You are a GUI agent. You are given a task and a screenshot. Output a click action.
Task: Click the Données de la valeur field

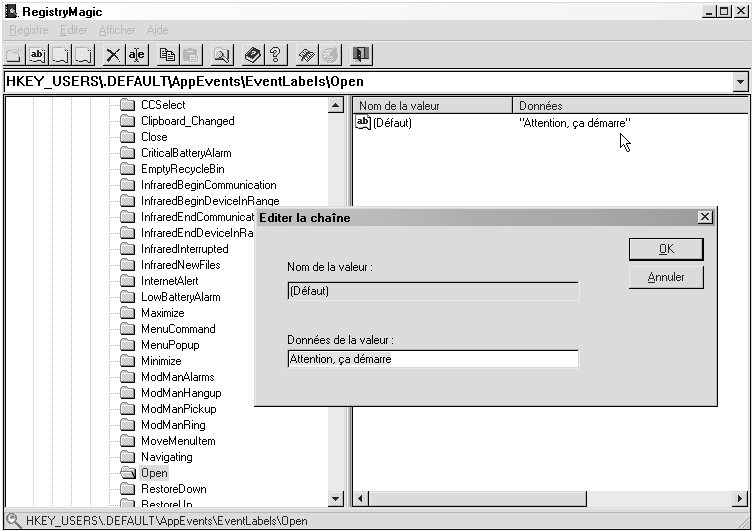click(x=433, y=359)
